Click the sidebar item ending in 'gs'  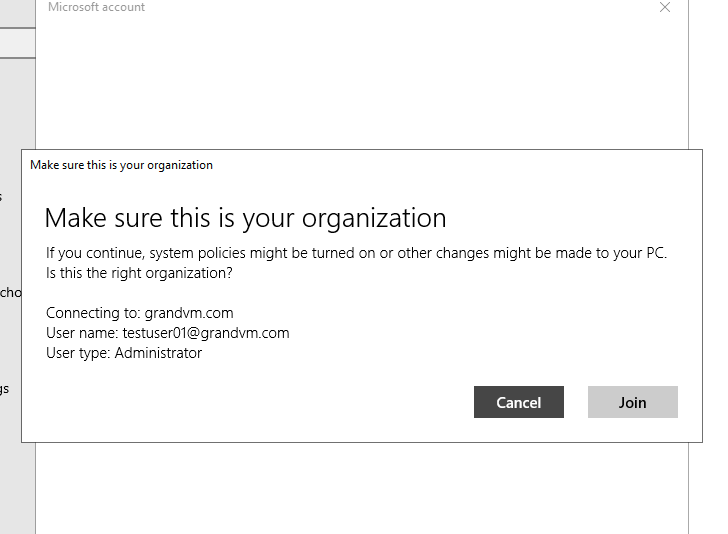(5, 388)
